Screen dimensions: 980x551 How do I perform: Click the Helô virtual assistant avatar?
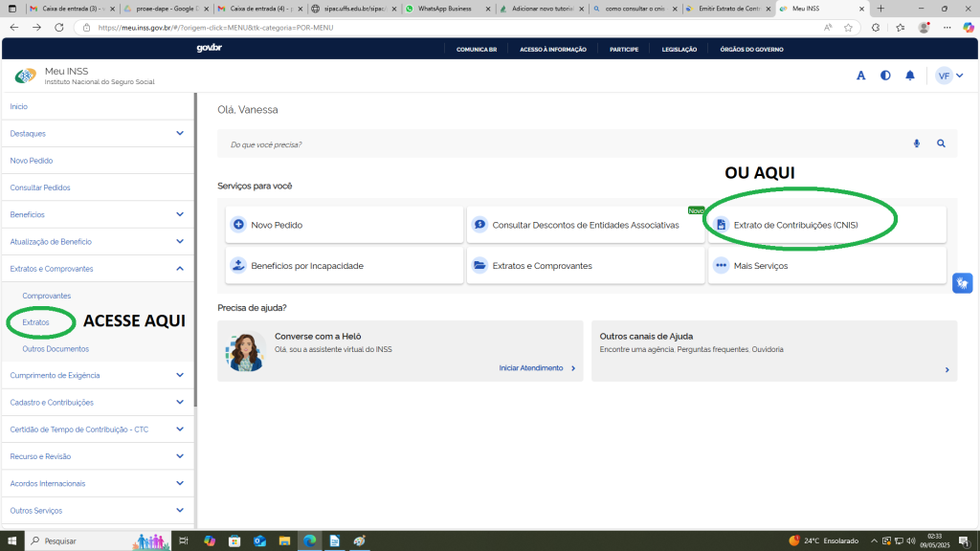pos(246,351)
